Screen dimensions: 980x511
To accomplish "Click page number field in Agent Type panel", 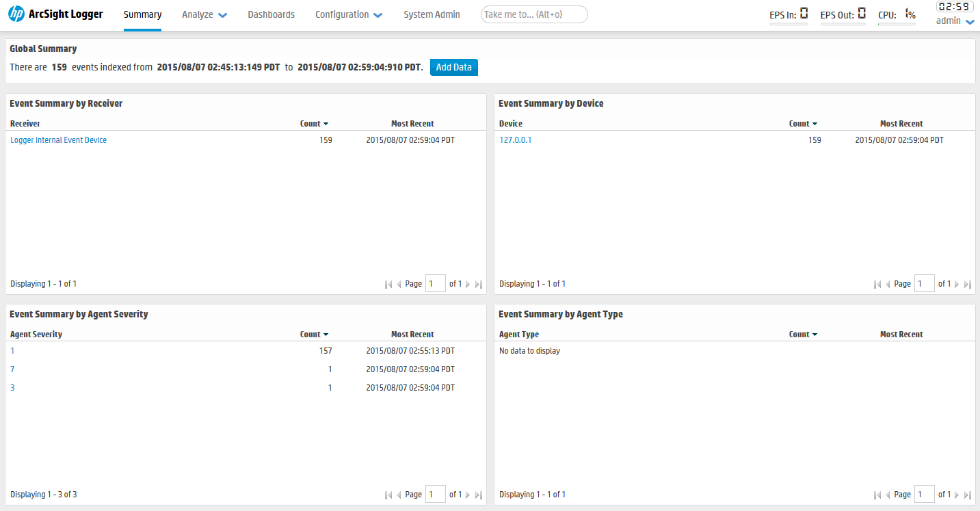I will tap(925, 495).
